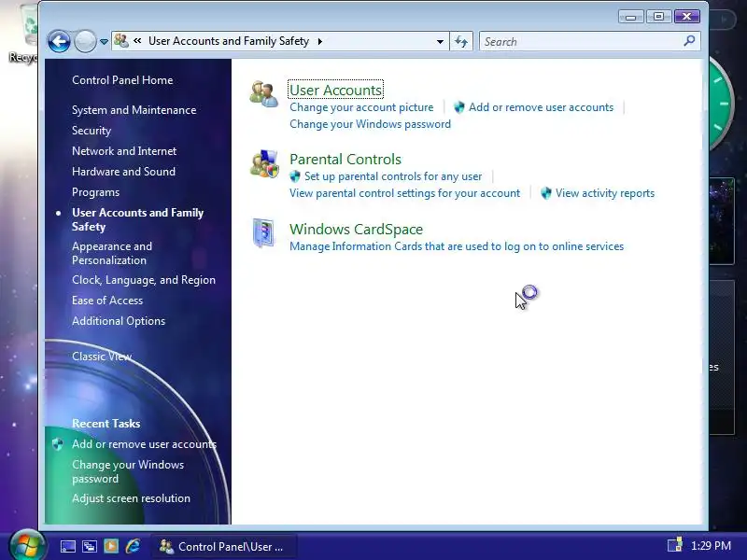The height and width of the screenshot is (560, 747).
Task: Click View activity reports link
Action: 605,193
